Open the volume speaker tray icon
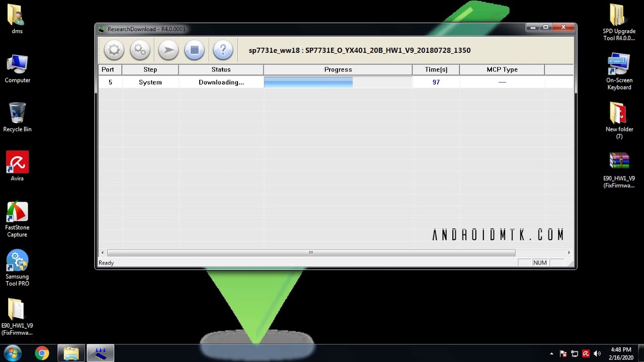Image resolution: width=644 pixels, height=362 pixels. 597,353
